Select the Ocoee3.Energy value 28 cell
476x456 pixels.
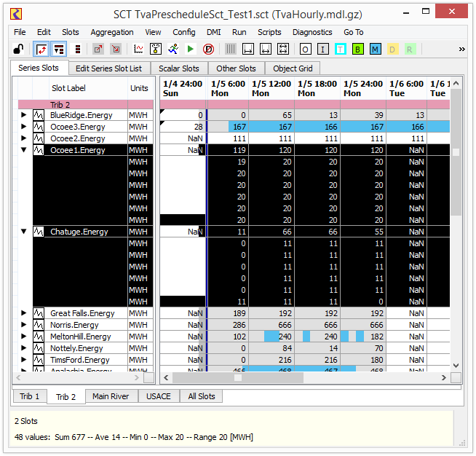pos(183,127)
